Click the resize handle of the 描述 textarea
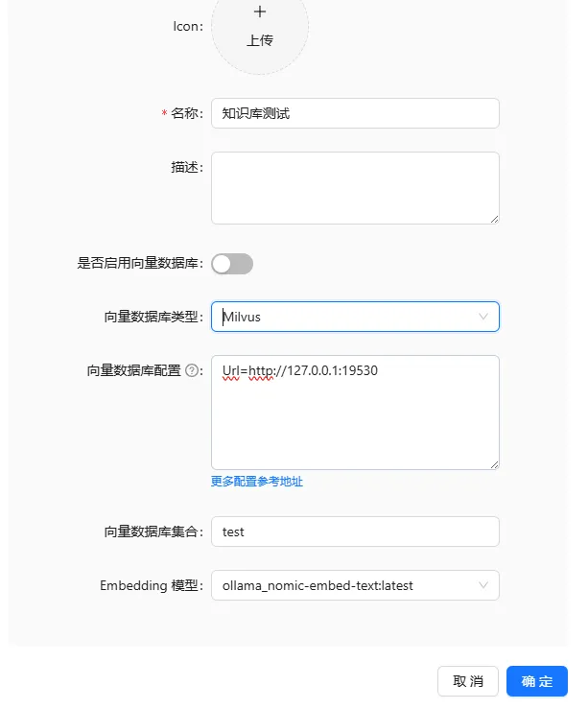 tap(494, 219)
